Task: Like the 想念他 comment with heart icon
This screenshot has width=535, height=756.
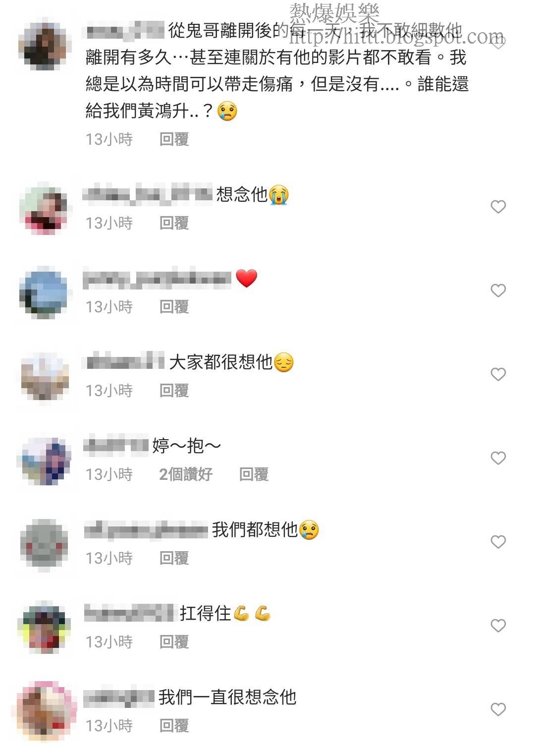Action: pyautogui.click(x=498, y=207)
